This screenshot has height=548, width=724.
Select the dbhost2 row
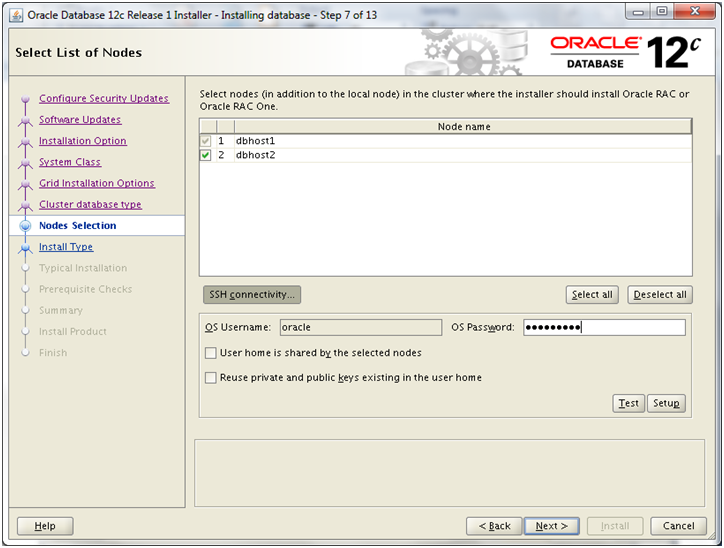pyautogui.click(x=446, y=155)
